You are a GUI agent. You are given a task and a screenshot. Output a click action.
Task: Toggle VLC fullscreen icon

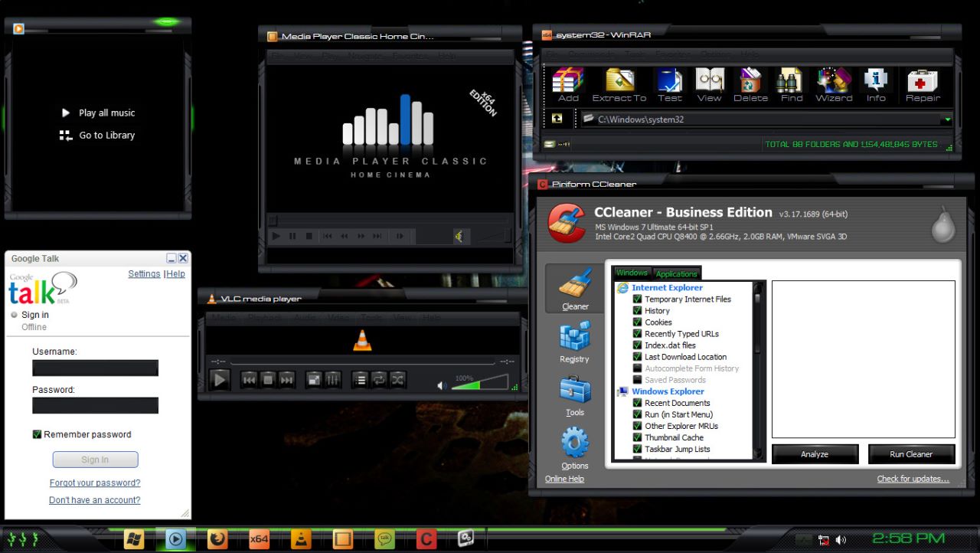coord(314,379)
